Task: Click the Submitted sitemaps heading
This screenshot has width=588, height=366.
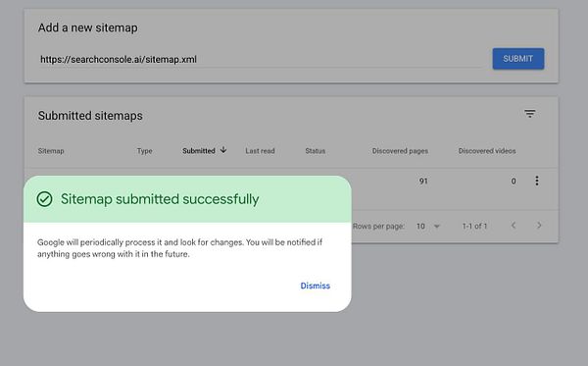Action: (90, 116)
